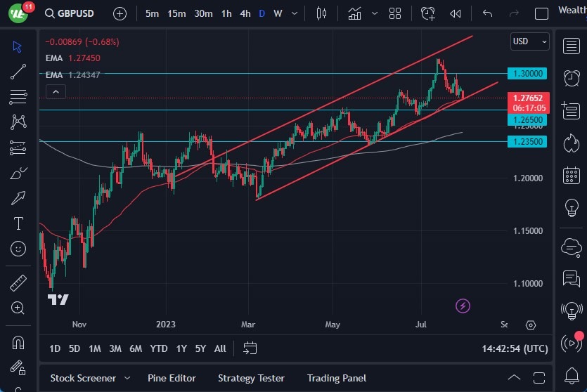Set the 4h timeframe

(x=245, y=13)
